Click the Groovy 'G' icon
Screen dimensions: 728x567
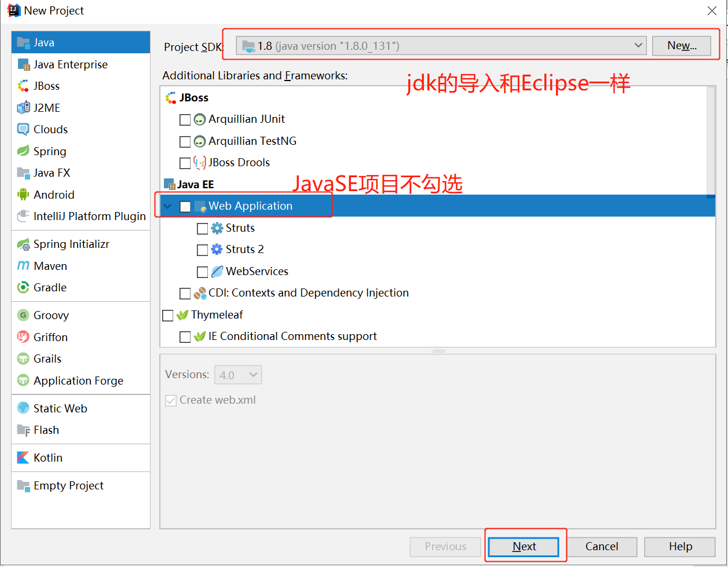[x=23, y=315]
